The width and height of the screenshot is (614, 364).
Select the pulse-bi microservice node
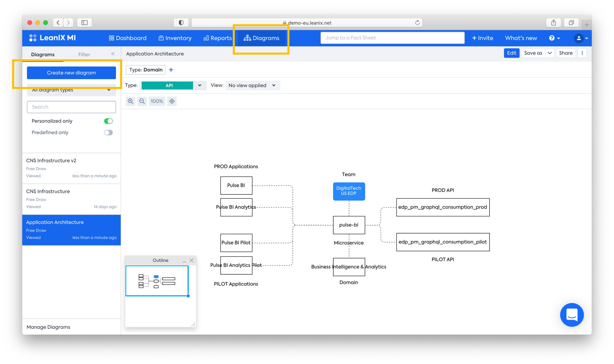(x=349, y=225)
